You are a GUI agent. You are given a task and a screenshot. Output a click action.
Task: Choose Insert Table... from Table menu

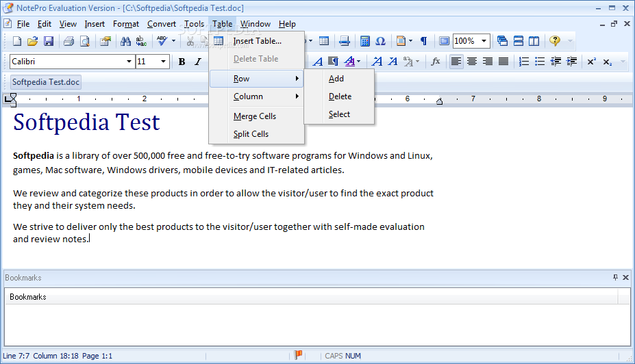[x=256, y=41]
